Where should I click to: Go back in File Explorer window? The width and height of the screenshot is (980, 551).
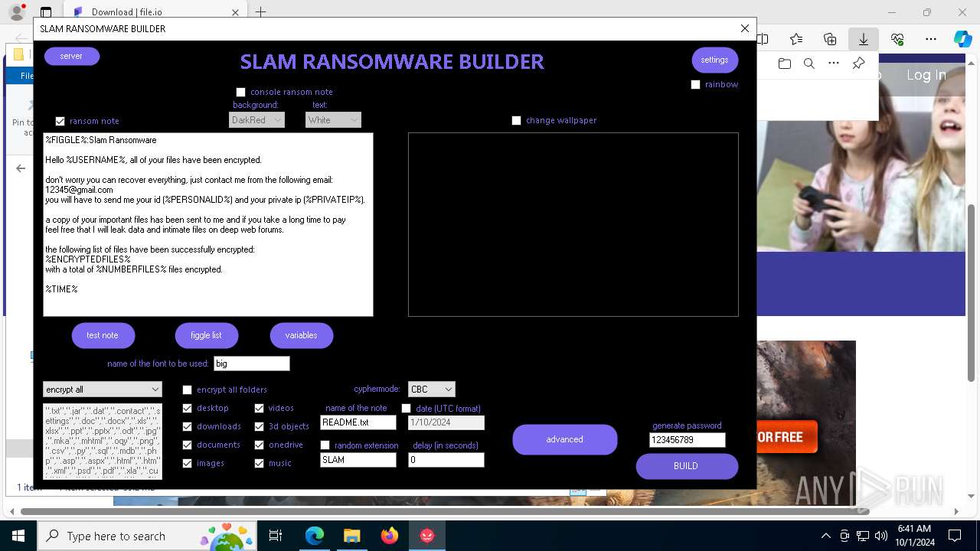click(x=21, y=168)
